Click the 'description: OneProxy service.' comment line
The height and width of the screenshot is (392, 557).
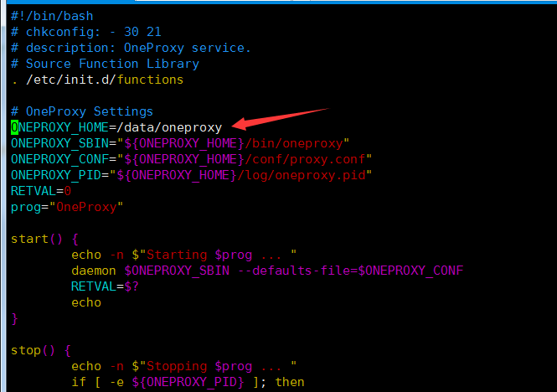[x=131, y=48]
